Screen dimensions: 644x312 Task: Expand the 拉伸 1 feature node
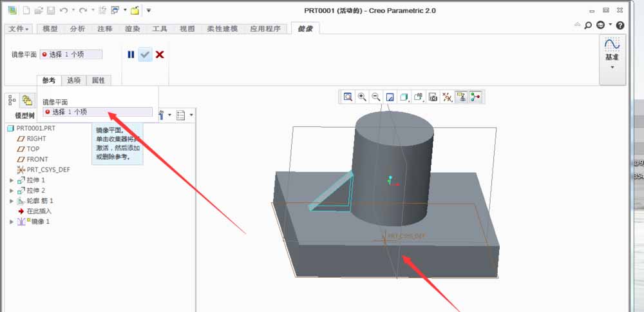tap(12, 180)
